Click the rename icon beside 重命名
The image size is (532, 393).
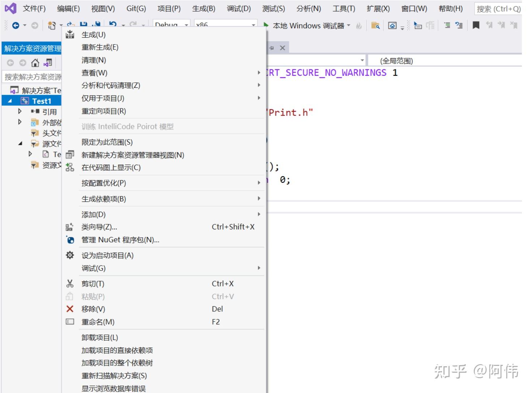click(x=70, y=321)
